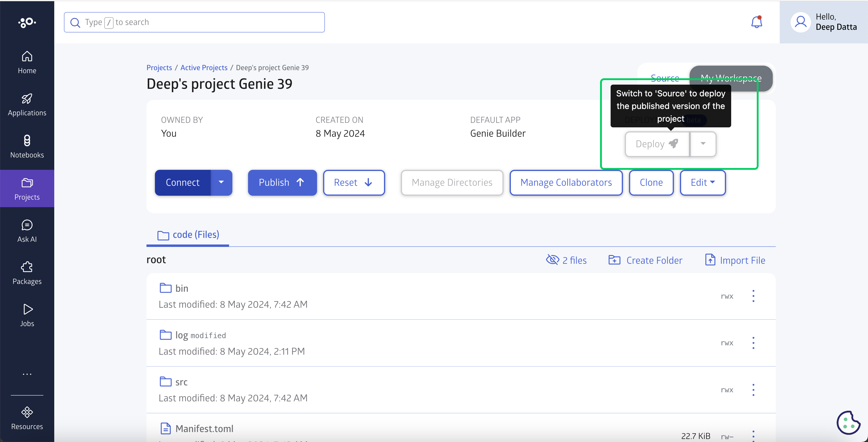Open Packages from the sidebar
Viewport: 868px width, 442px height.
click(x=27, y=273)
